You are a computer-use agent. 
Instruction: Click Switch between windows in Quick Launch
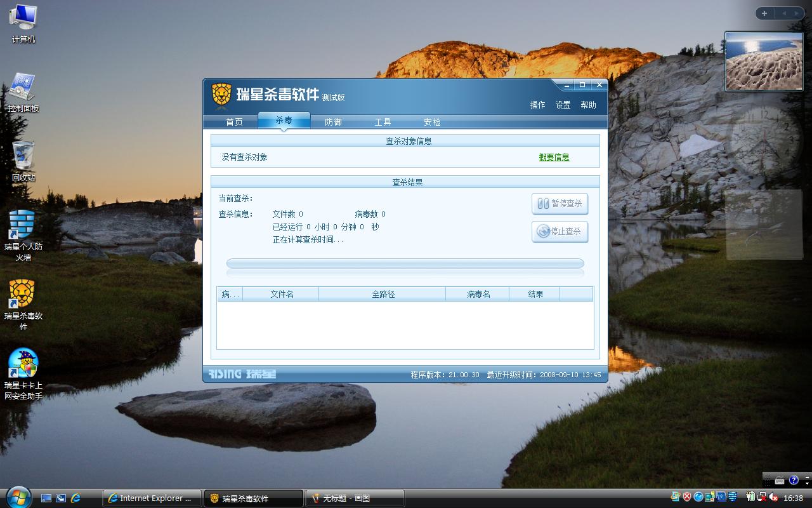point(61,498)
